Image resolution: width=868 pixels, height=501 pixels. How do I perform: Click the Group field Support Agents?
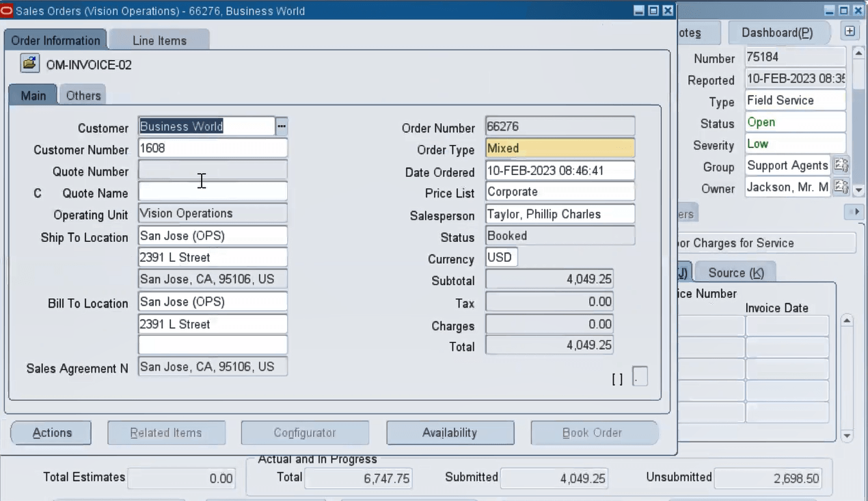(788, 165)
